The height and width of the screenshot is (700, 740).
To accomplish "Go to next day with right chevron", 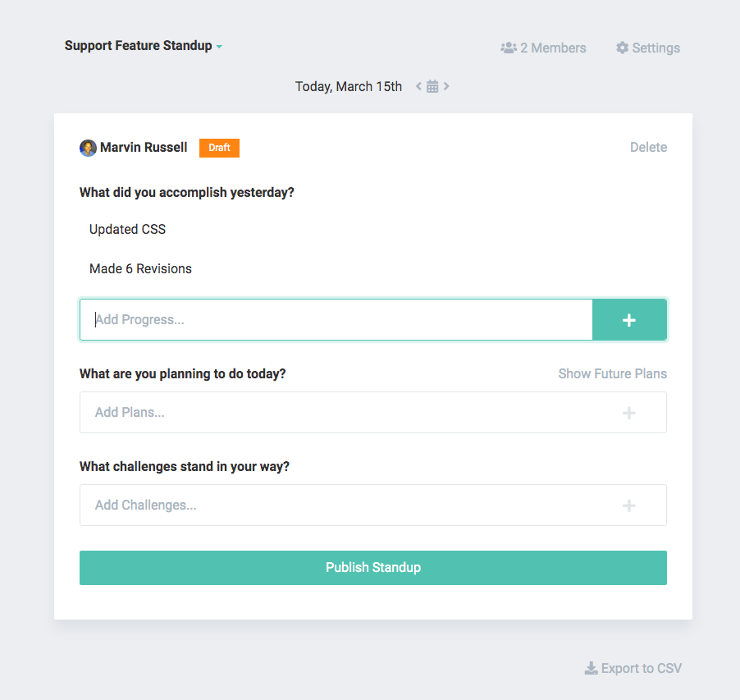I will click(x=446, y=86).
